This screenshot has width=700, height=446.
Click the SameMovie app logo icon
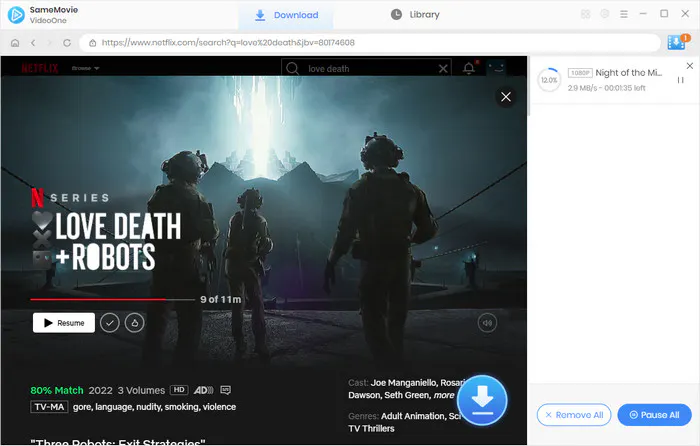pyautogui.click(x=16, y=15)
